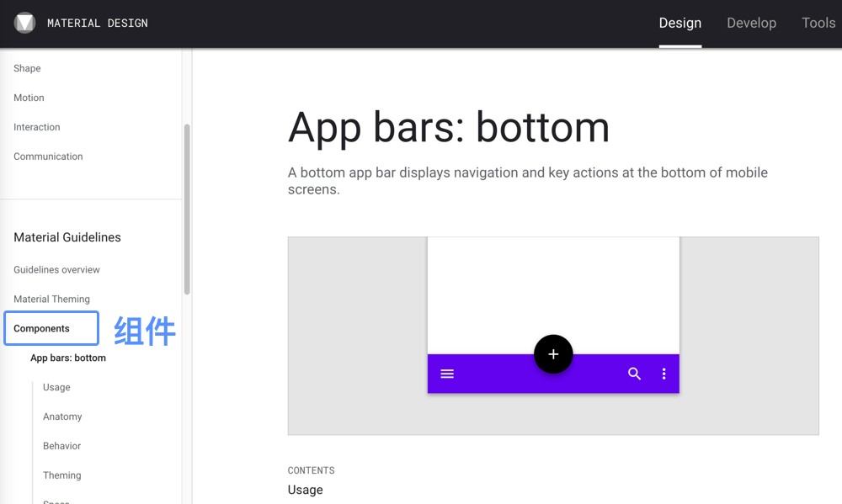
Task: Open Communication in the sidebar
Action: coord(48,157)
